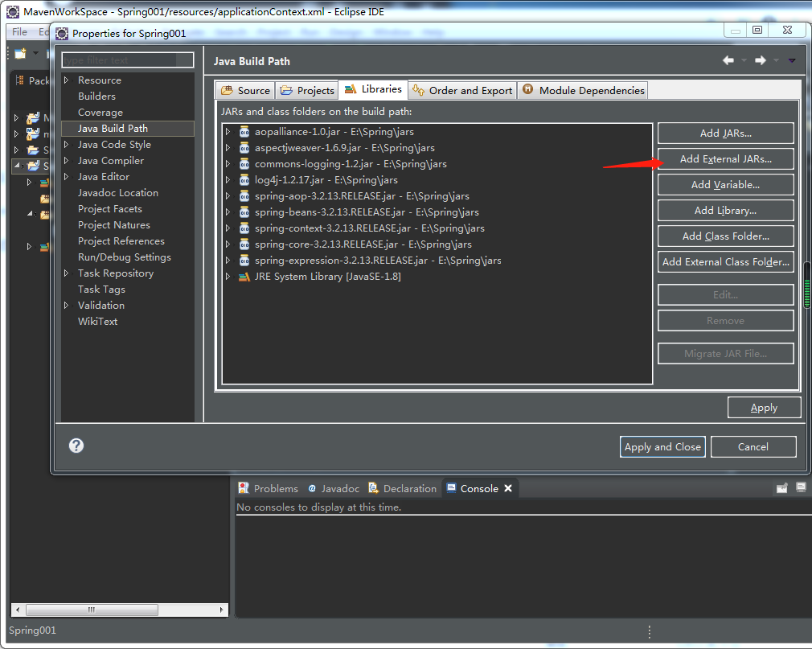The image size is (812, 649).
Task: Click Apply and Close button
Action: click(x=662, y=446)
